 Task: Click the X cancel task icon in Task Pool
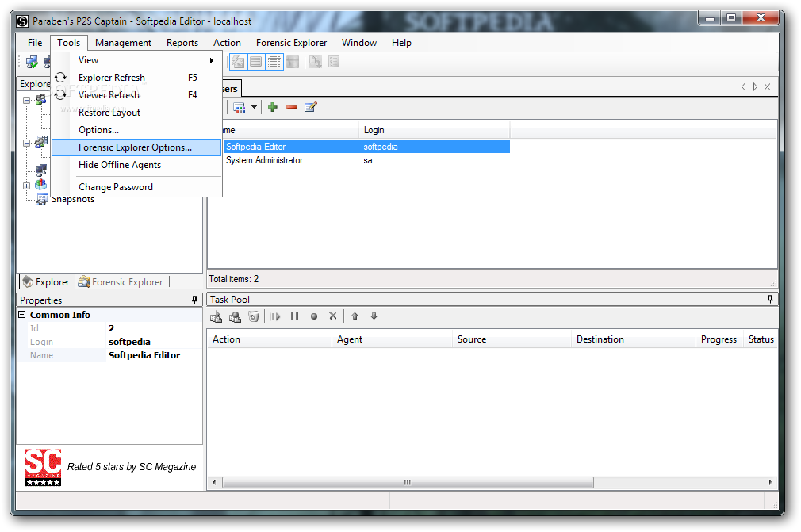click(x=333, y=316)
